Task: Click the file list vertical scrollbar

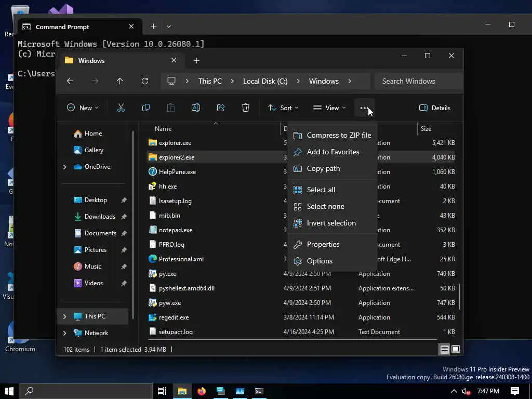Action: pos(459,297)
